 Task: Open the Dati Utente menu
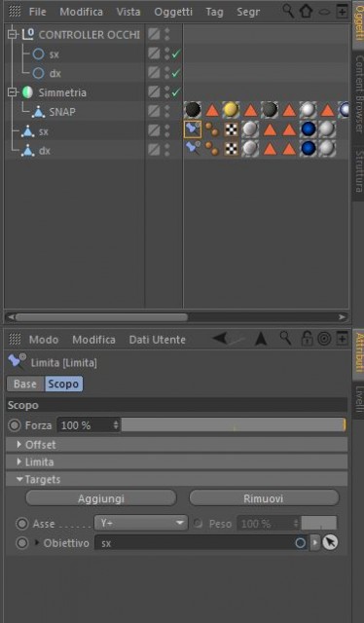coord(158,340)
